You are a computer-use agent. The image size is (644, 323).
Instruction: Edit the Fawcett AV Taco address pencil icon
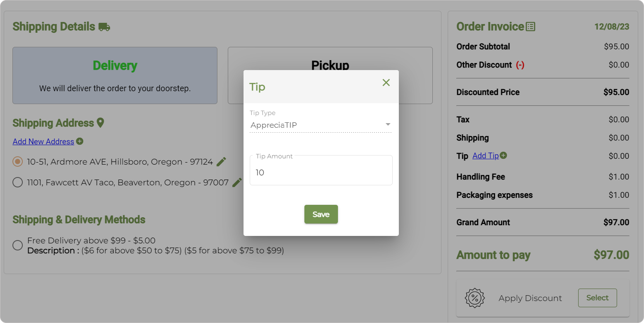(237, 182)
